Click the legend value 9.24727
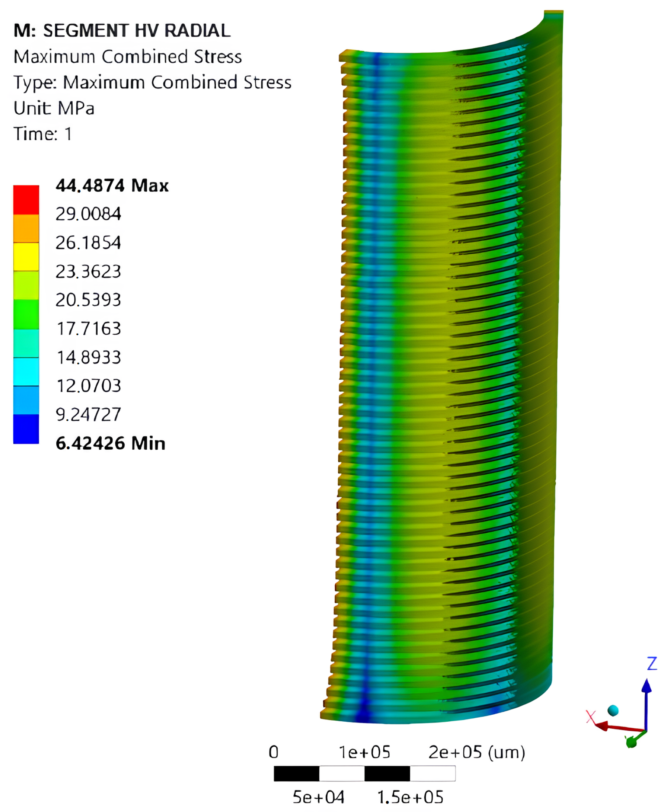The height and width of the screenshot is (812, 662). click(88, 415)
